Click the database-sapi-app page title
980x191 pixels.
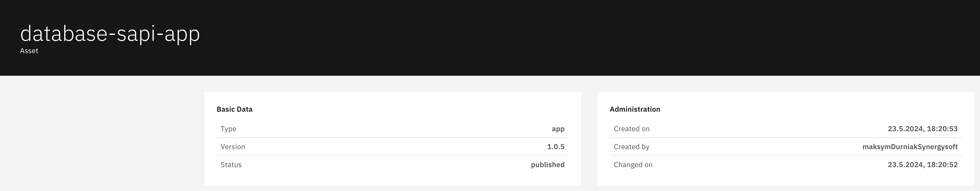110,34
